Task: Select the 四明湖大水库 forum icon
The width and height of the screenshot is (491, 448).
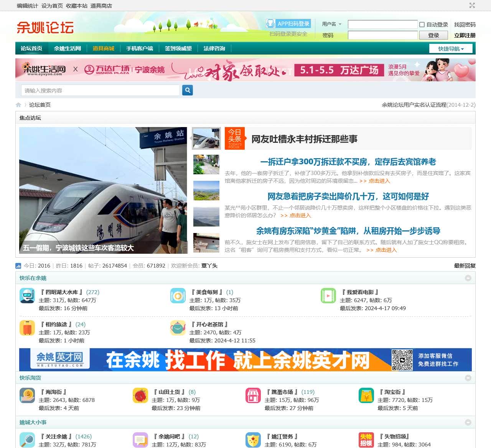Action: (x=27, y=296)
